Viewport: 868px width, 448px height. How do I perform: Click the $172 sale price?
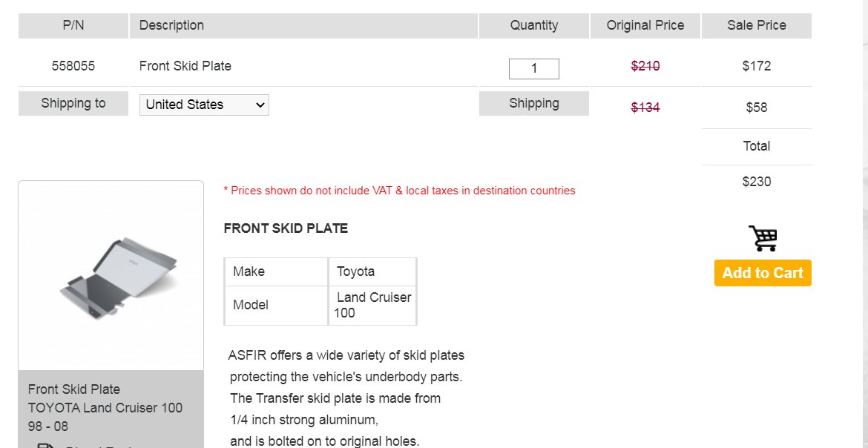[756, 66]
